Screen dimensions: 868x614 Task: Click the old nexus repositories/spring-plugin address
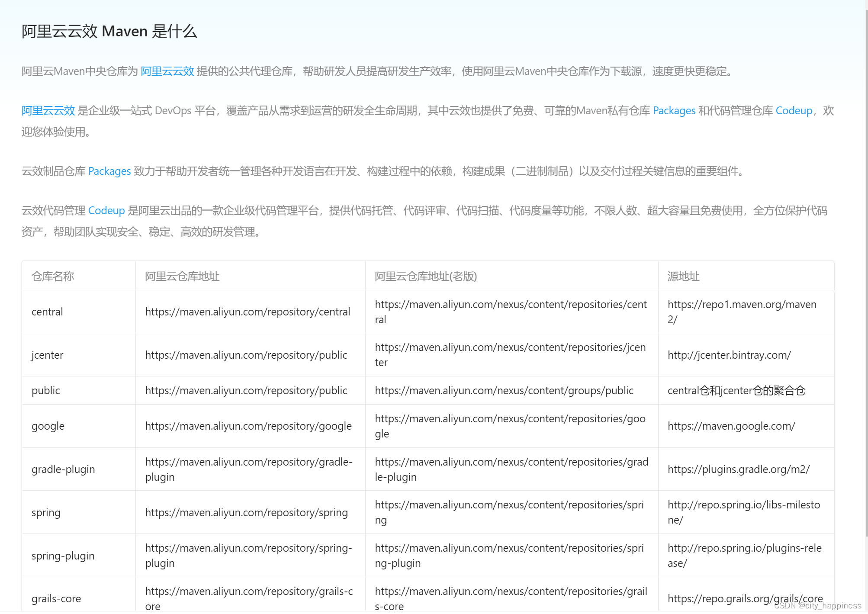[509, 556]
